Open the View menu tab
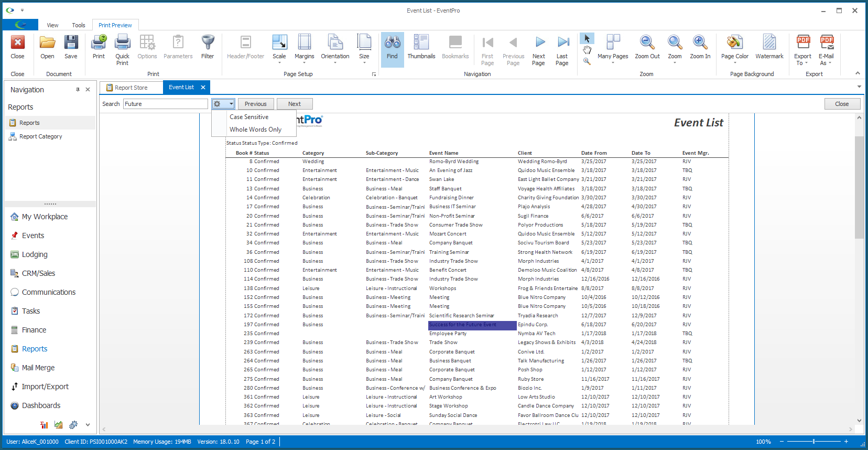Screen dimensions: 868x450 tap(52, 25)
